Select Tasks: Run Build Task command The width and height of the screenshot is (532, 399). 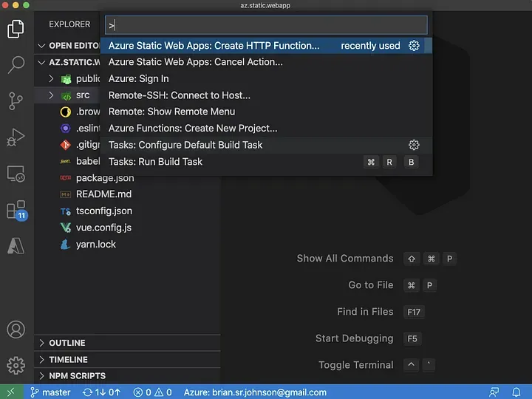[266, 162]
